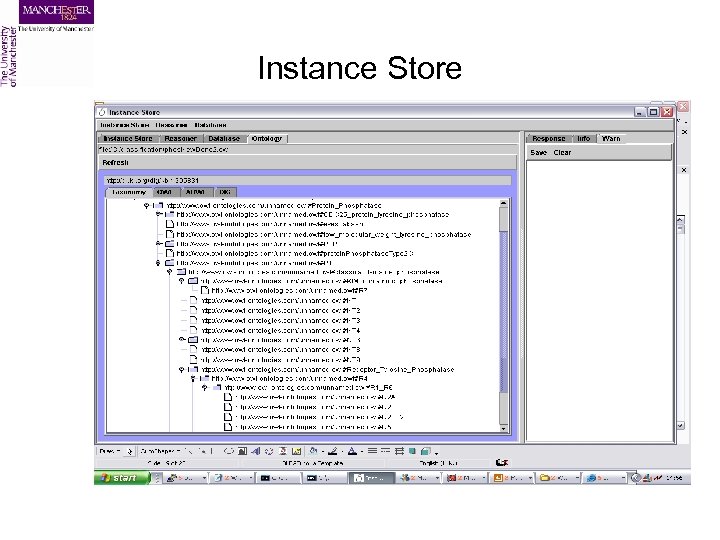Click folder icon of Receptor_Tyrosine_Phosphatase
The width and height of the screenshot is (720, 540).
coord(193,370)
